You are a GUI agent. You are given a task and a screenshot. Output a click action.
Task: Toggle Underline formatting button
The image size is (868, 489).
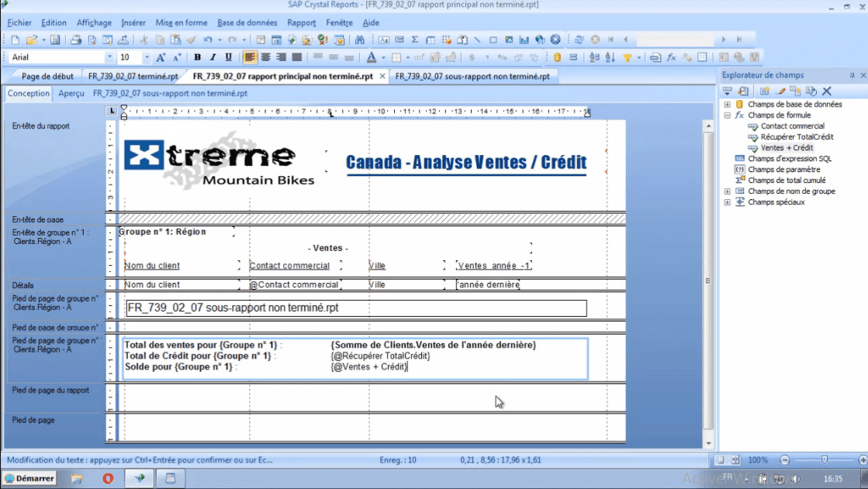228,57
